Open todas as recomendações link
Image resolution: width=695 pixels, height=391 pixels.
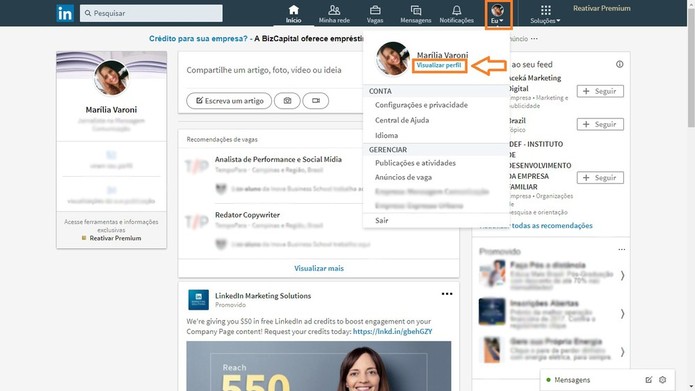(x=552, y=226)
